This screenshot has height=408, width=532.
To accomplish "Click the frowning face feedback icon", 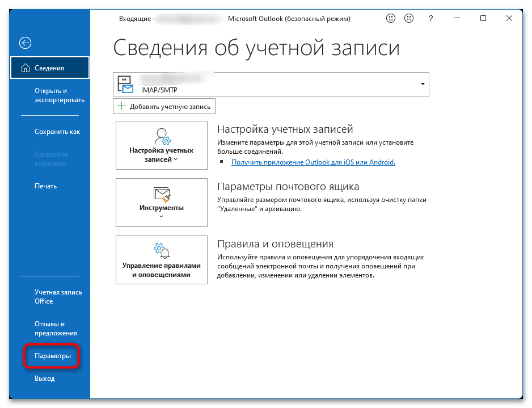I will click(x=409, y=18).
